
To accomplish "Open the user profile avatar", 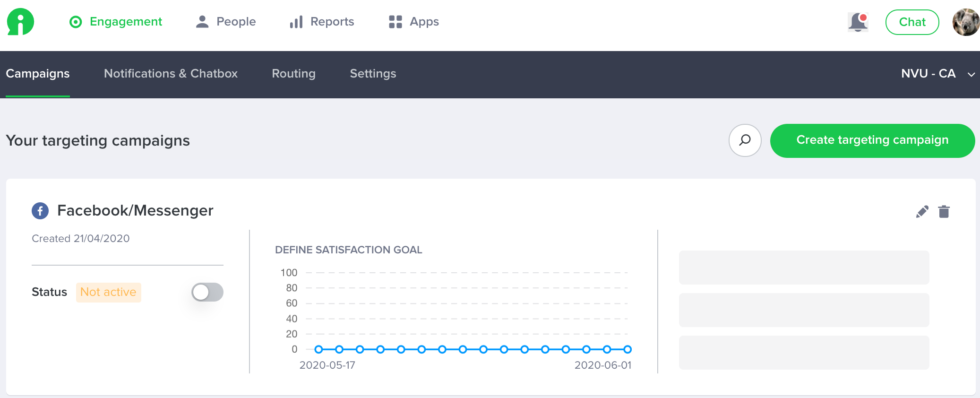I will pos(966,22).
